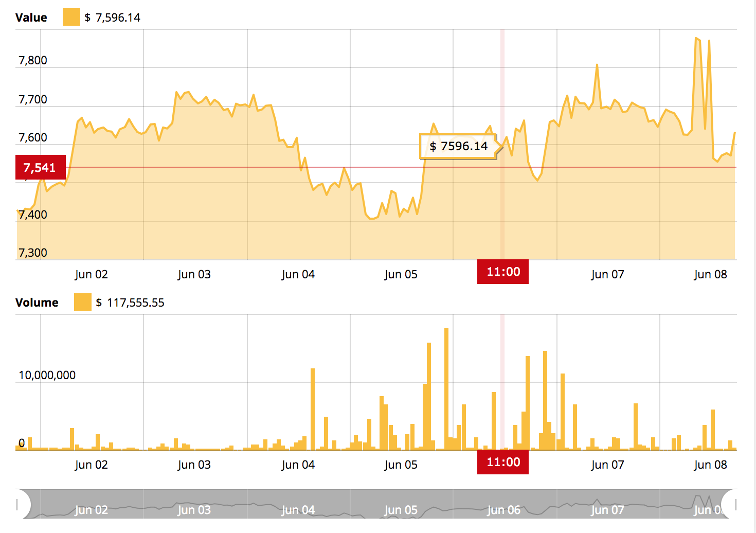
Task: Click Jun 05 label on the price chart axis
Action: coord(401,274)
